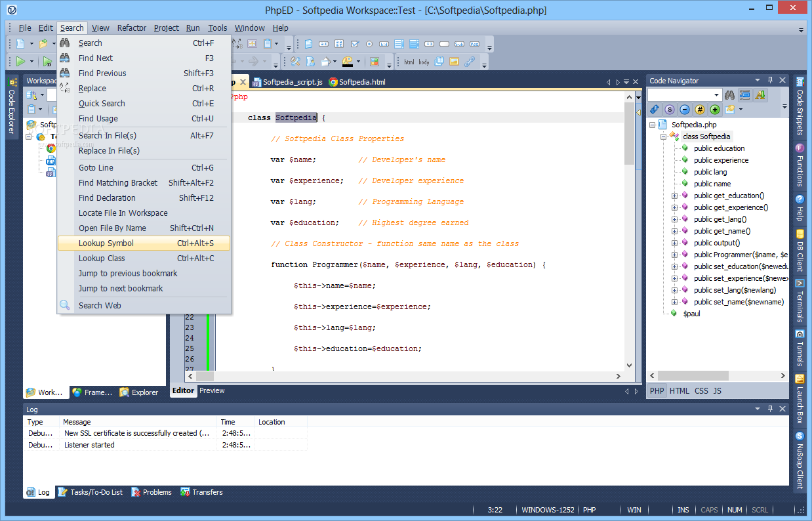Open the Terminals side panel

[800, 301]
